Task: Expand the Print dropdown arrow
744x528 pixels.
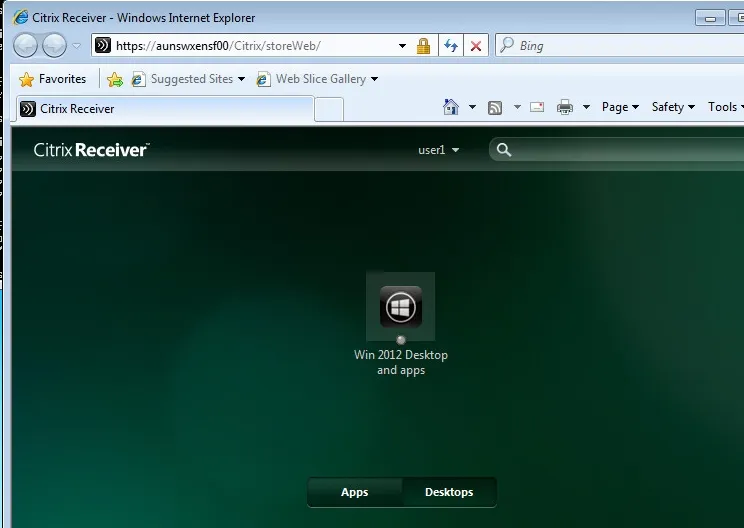Action: 586,107
